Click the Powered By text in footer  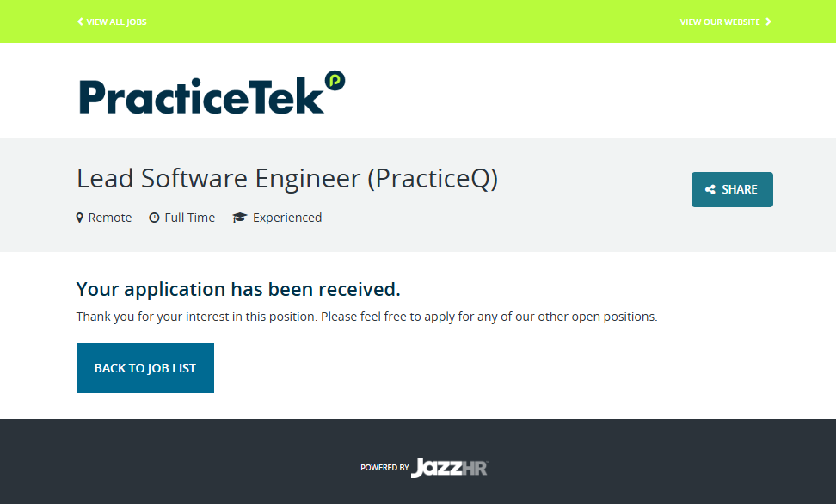pyautogui.click(x=384, y=468)
